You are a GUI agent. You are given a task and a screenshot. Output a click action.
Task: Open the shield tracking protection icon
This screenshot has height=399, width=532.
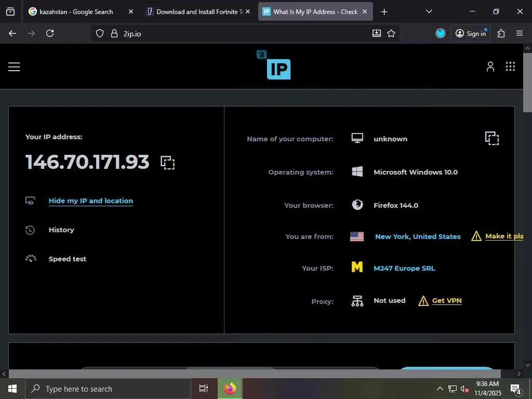99,33
